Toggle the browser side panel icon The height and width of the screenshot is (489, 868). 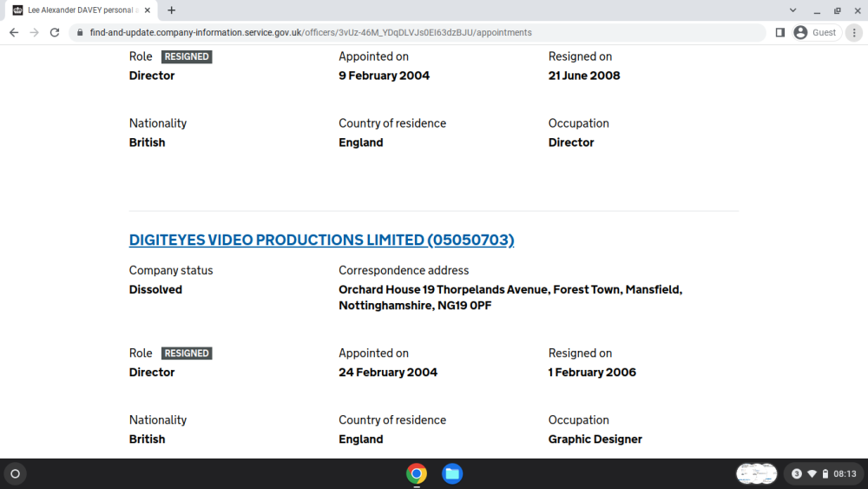point(780,33)
